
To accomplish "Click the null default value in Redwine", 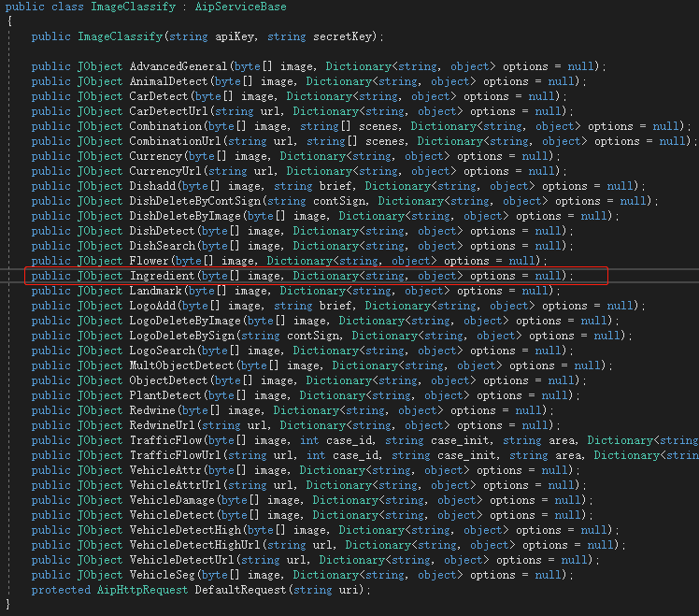I will [529, 410].
